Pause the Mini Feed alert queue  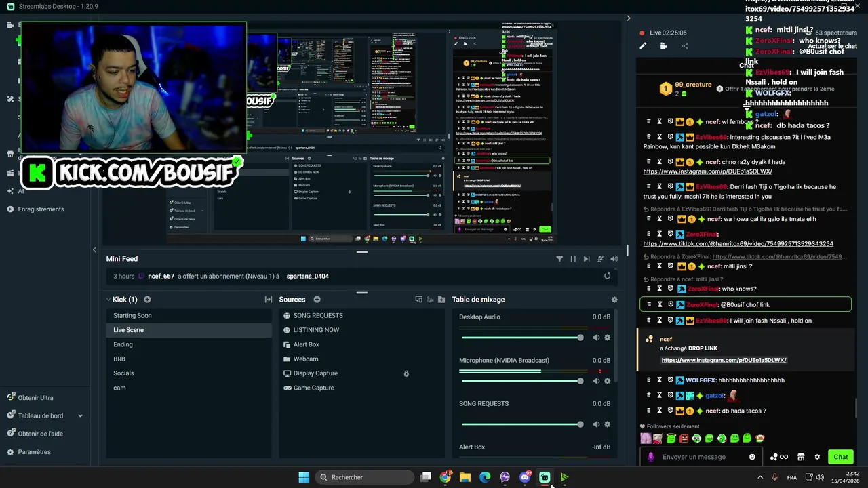tap(573, 259)
